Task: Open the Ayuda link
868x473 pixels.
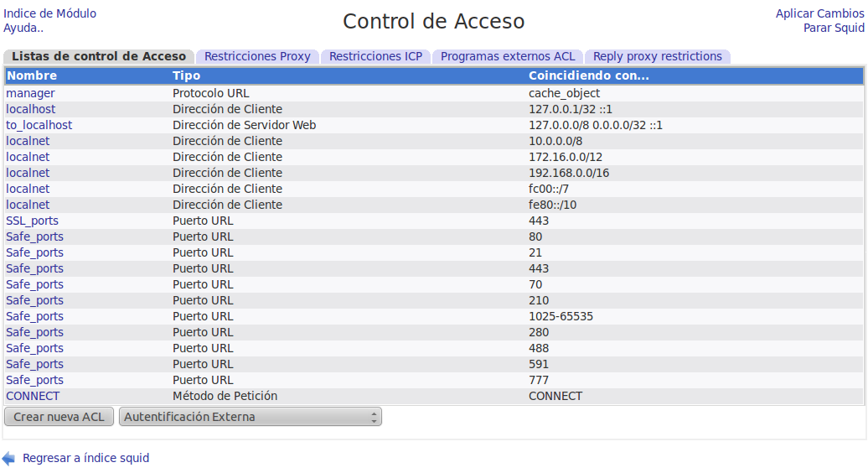Action: tap(23, 28)
